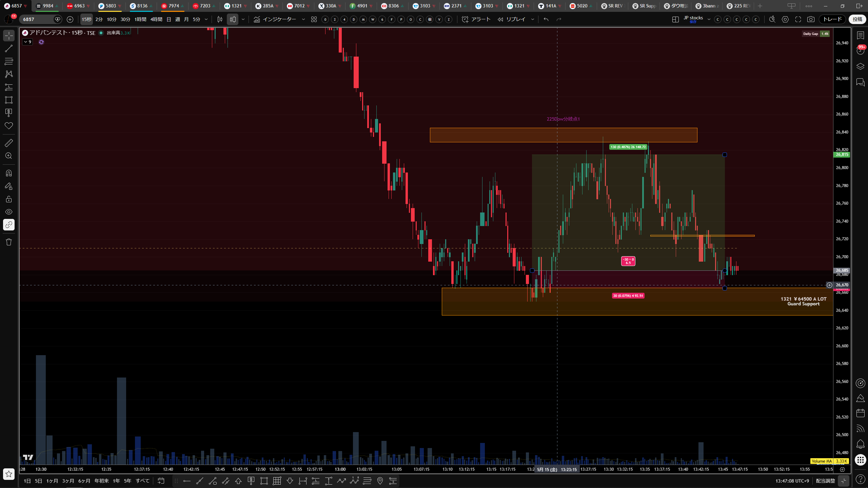Expand the time interval dropdown arrow

tap(206, 19)
